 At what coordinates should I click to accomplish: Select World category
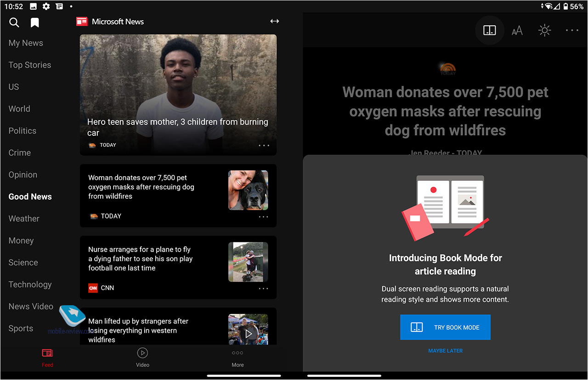[19, 109]
